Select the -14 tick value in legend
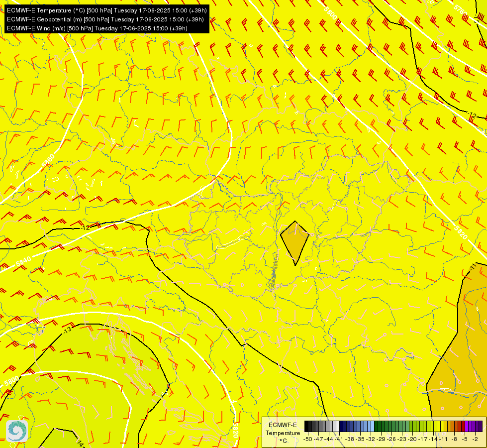The width and height of the screenshot is (487, 448). point(434,439)
